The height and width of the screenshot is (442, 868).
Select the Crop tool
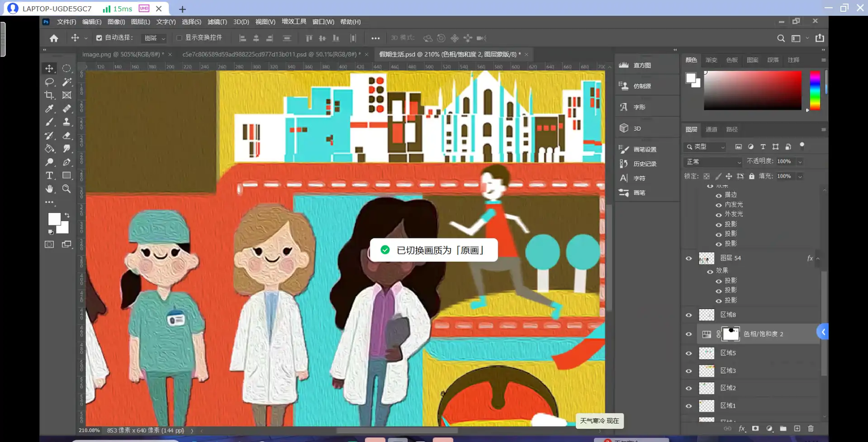50,95
